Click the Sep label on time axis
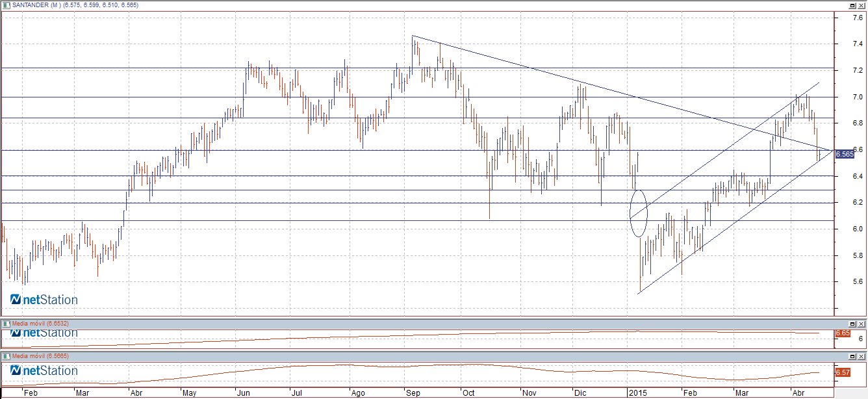The height and width of the screenshot is (399, 868). 412,393
